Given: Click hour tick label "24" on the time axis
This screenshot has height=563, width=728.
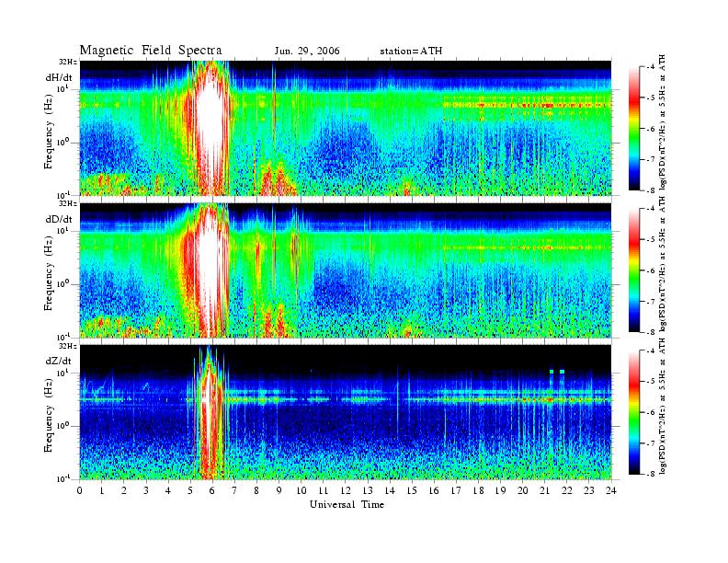Looking at the screenshot, I should (x=611, y=491).
